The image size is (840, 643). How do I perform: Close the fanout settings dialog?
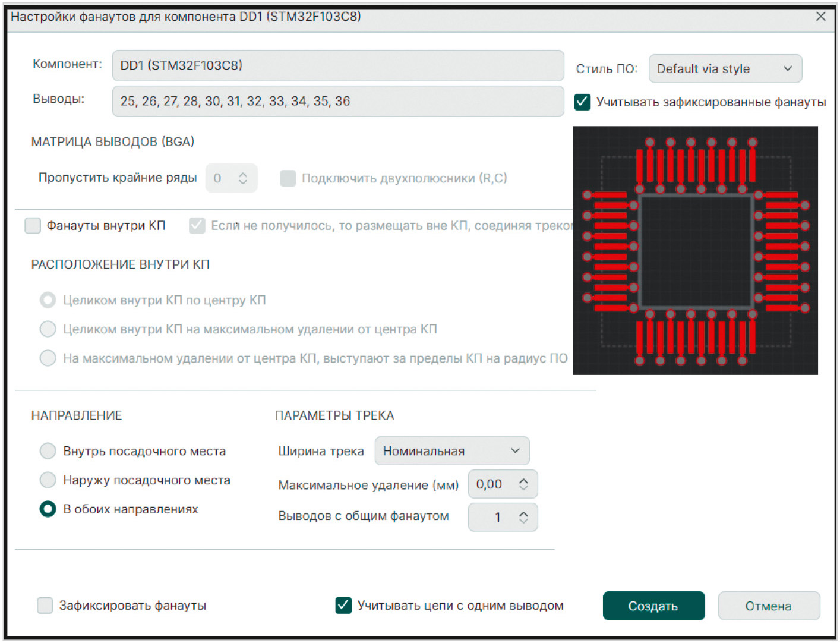click(820, 17)
